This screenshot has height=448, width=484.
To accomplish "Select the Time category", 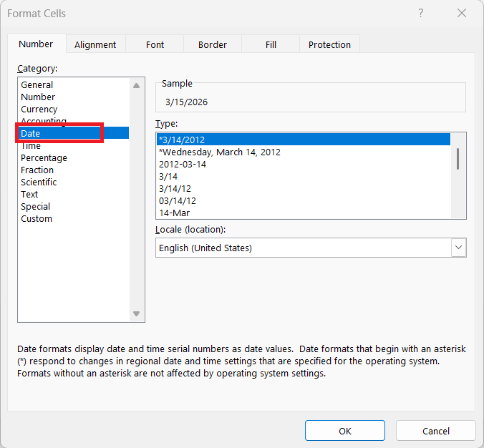I will point(31,146).
